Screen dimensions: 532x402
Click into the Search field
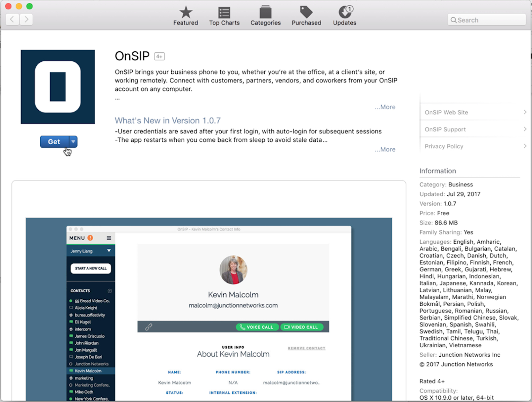(x=487, y=20)
